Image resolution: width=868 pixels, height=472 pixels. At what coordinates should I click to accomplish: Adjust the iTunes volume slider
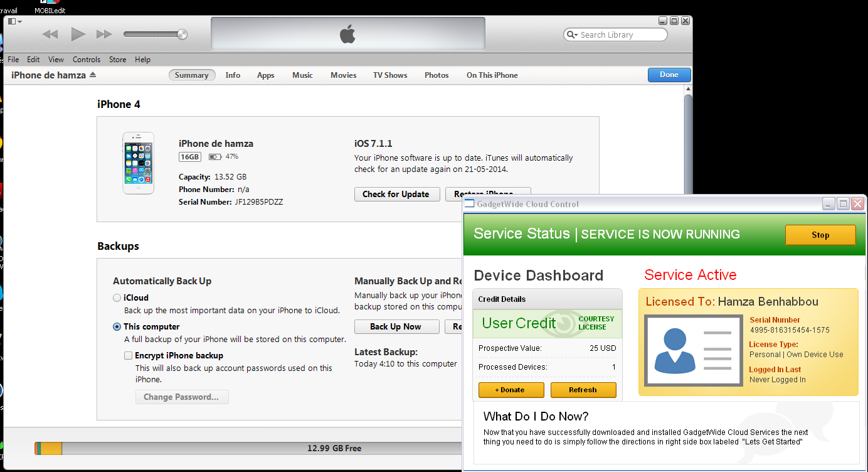coord(155,34)
